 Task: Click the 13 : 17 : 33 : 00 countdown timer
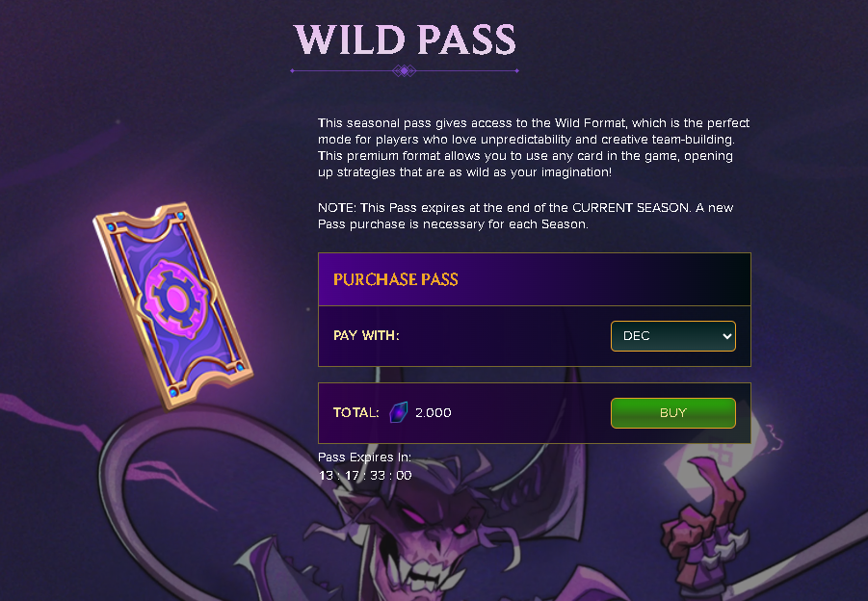[365, 476]
